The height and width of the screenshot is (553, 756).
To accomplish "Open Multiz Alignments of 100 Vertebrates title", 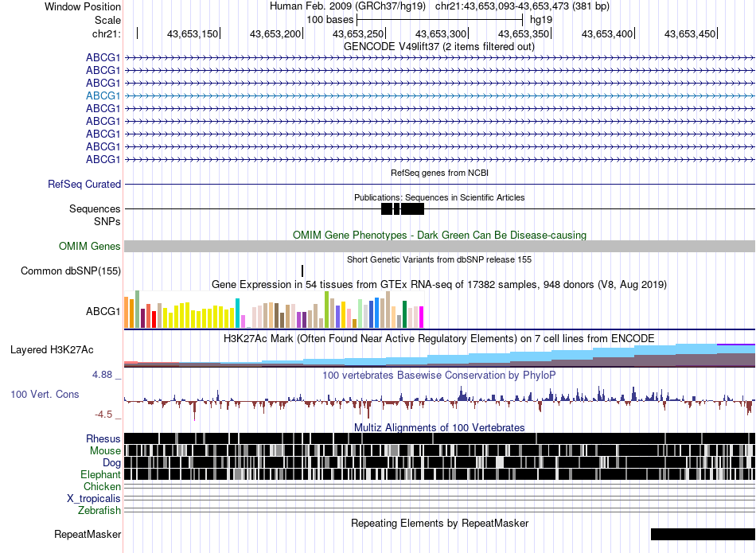I will pos(439,427).
